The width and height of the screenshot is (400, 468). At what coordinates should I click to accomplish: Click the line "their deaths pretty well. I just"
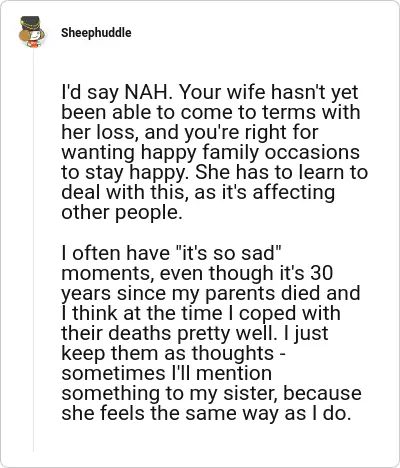point(195,333)
